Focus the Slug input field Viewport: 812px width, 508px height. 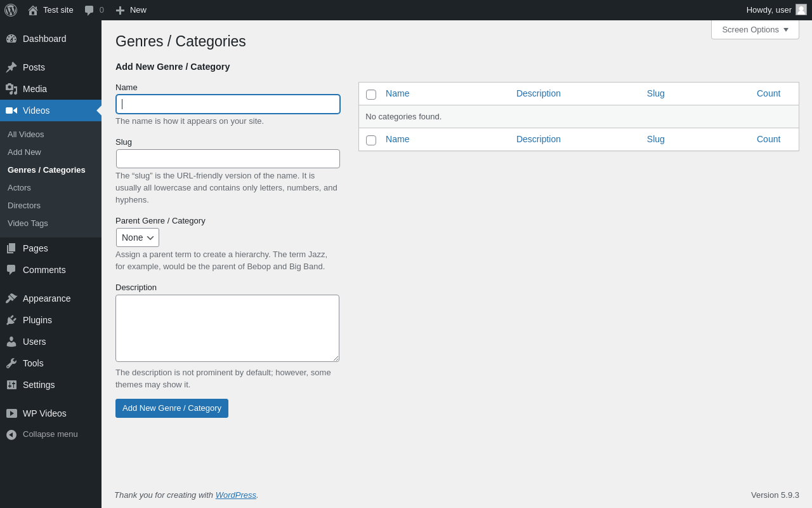click(x=228, y=159)
